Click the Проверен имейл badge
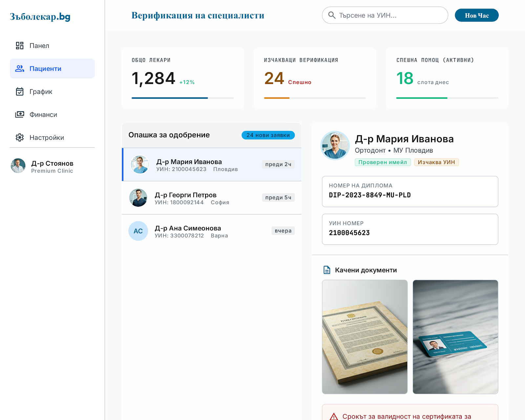 click(x=383, y=162)
